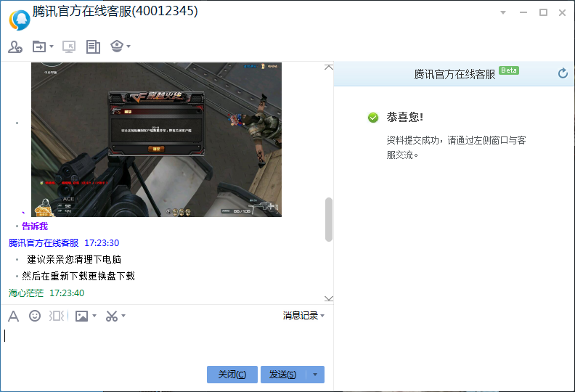Click the right panel title 腾讯官方在线客服
The image size is (575, 392).
454,74
